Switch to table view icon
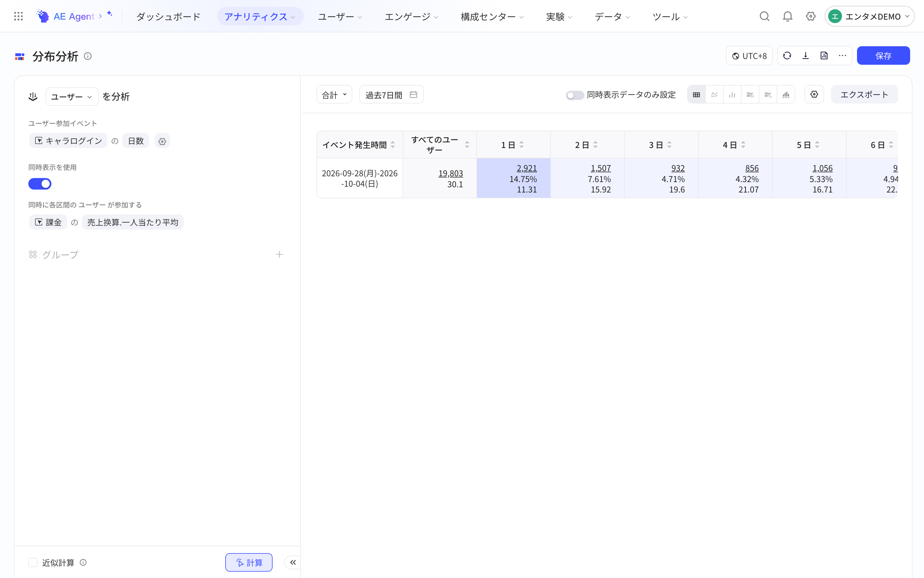Viewport: 924px width, 578px height. pos(696,95)
